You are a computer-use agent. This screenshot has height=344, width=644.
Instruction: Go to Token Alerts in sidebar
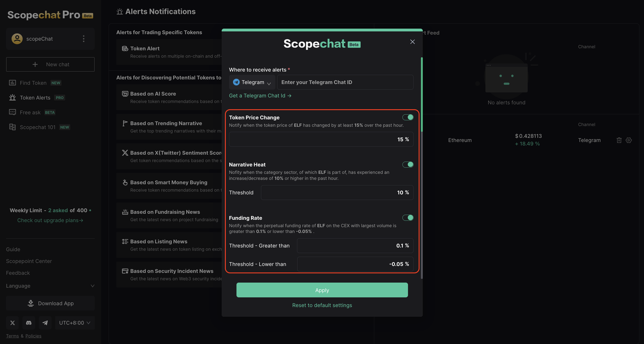tap(35, 98)
